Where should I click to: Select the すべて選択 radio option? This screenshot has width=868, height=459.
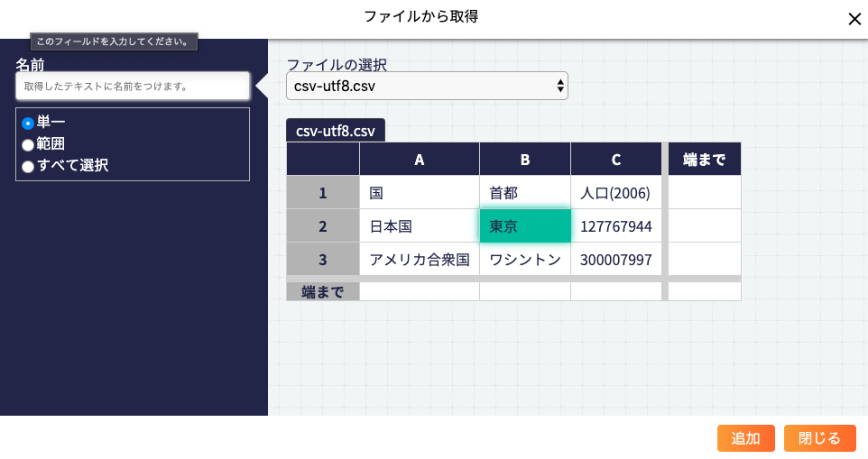click(x=28, y=167)
